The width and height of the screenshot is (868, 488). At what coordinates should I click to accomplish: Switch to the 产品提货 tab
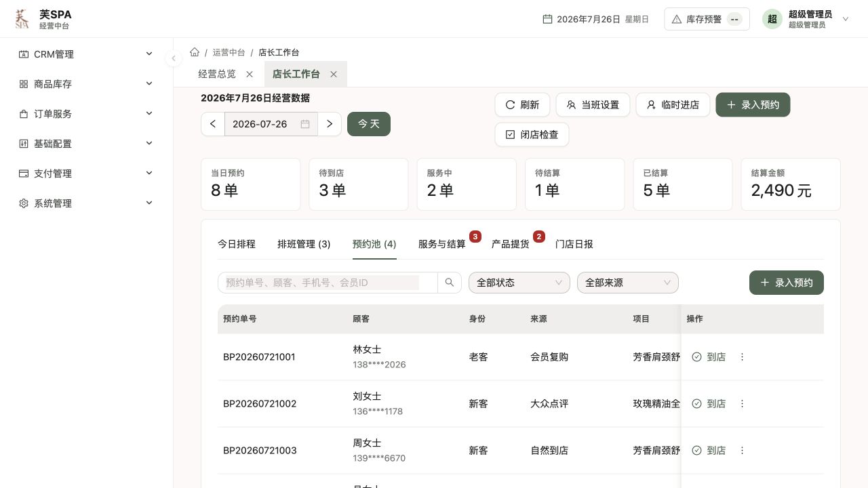pyautogui.click(x=511, y=244)
